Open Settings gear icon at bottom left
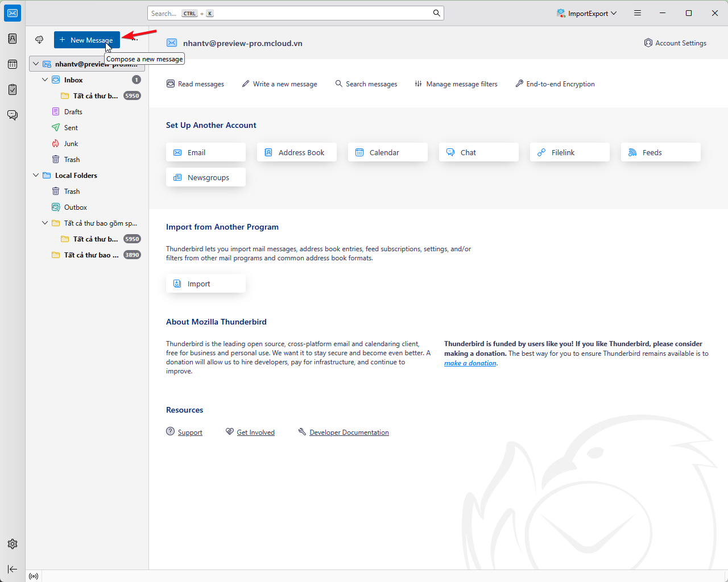This screenshot has width=728, height=582. pyautogui.click(x=13, y=544)
